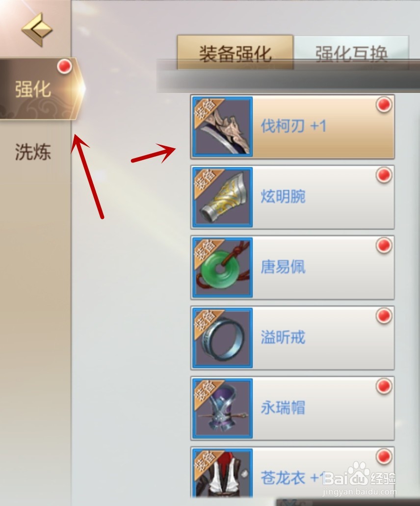Select the 伐柯刃 blade equipment icon
The height and width of the screenshot is (506, 420).
(223, 127)
